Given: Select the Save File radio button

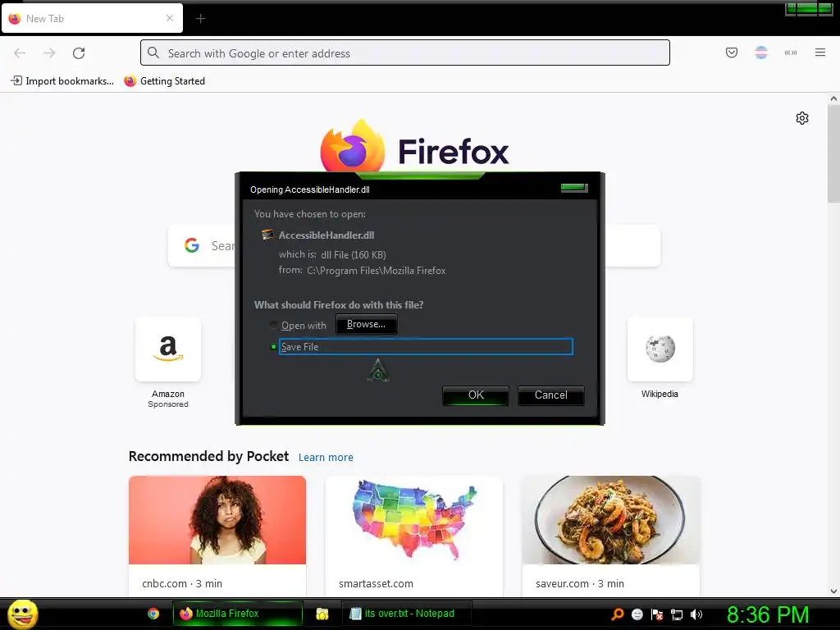Looking at the screenshot, I should pos(273,347).
